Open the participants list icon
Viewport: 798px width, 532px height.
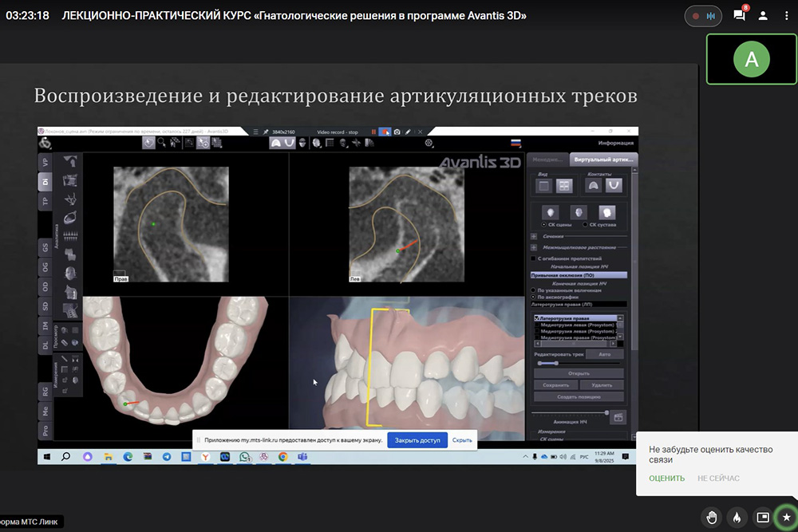[763, 15]
